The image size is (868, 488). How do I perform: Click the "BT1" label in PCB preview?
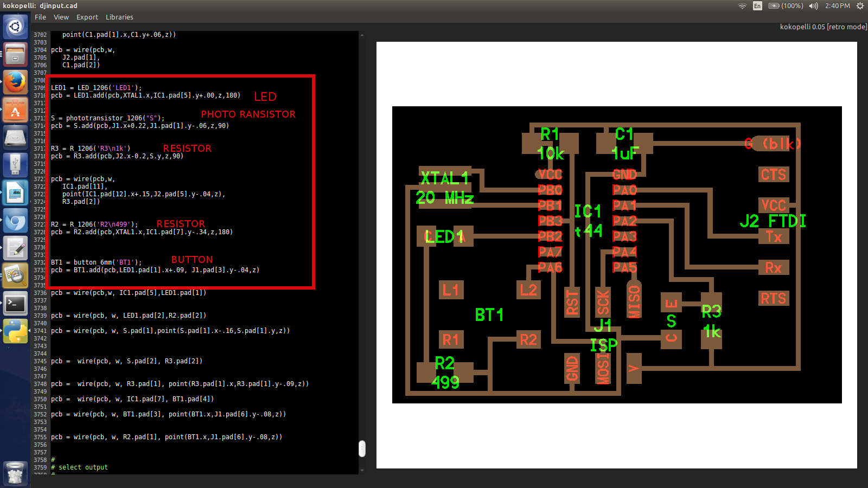pos(489,315)
